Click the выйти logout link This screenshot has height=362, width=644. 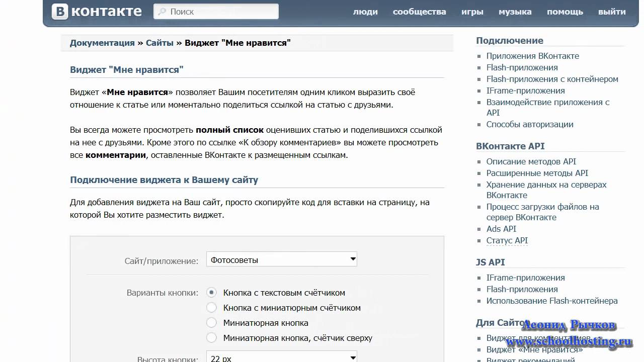(x=612, y=12)
